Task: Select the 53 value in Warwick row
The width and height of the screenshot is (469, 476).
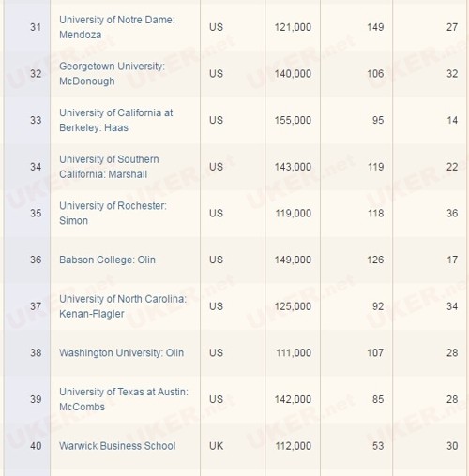Action: point(356,446)
